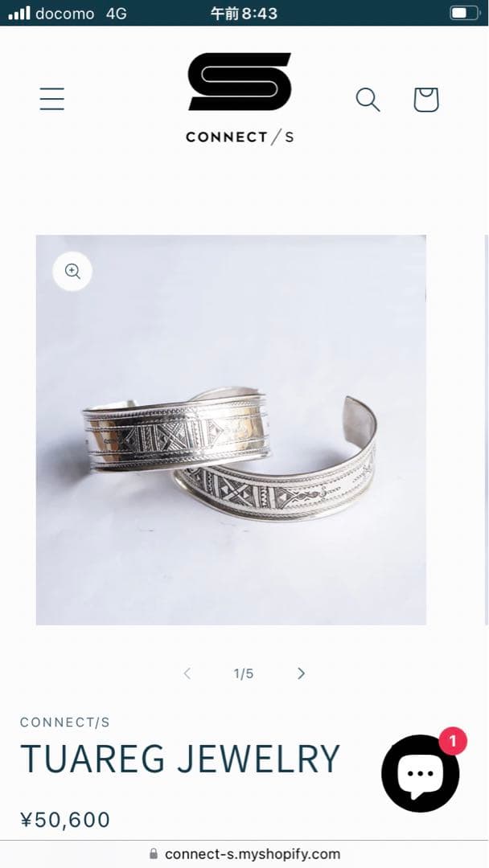Image resolution: width=489 pixels, height=868 pixels.
Task: Tap the connect-s.myshopify.com address bar
Action: (x=244, y=854)
